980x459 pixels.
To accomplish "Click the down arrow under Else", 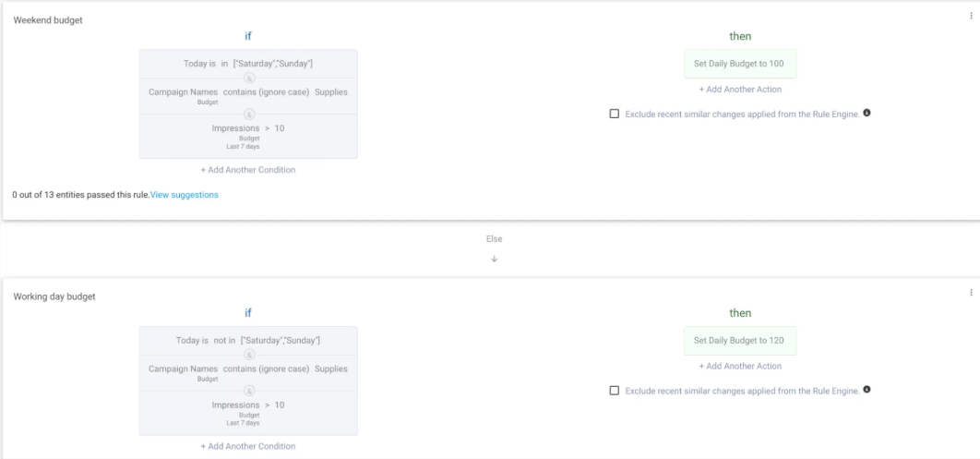I will (x=495, y=259).
